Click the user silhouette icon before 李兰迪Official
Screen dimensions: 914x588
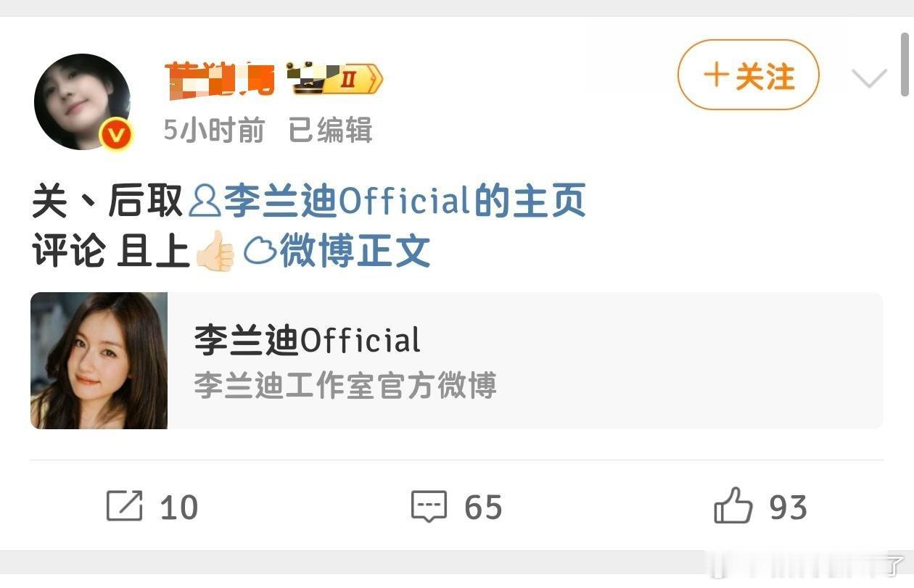(204, 201)
